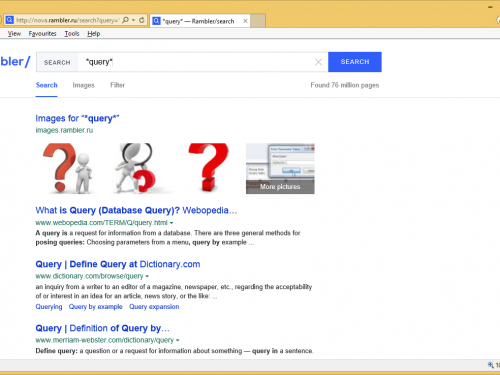Follow the Querying sublink
This screenshot has width=500, height=375.
pyautogui.click(x=49, y=307)
